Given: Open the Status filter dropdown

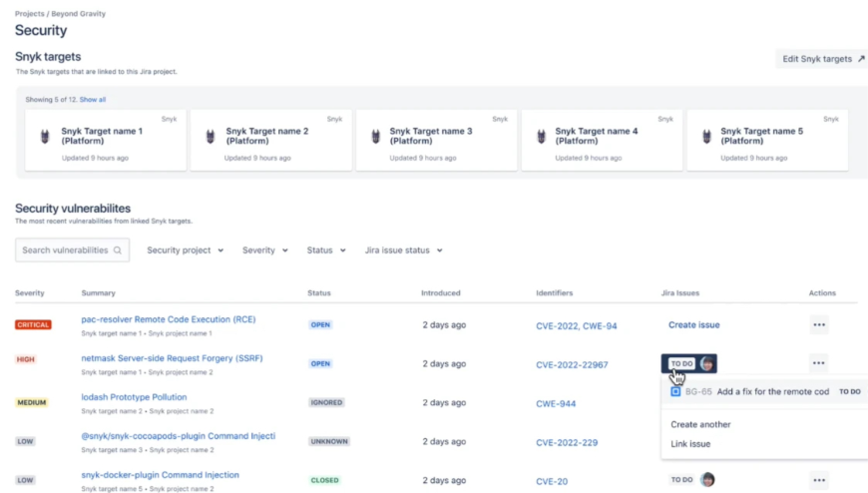Looking at the screenshot, I should [326, 250].
